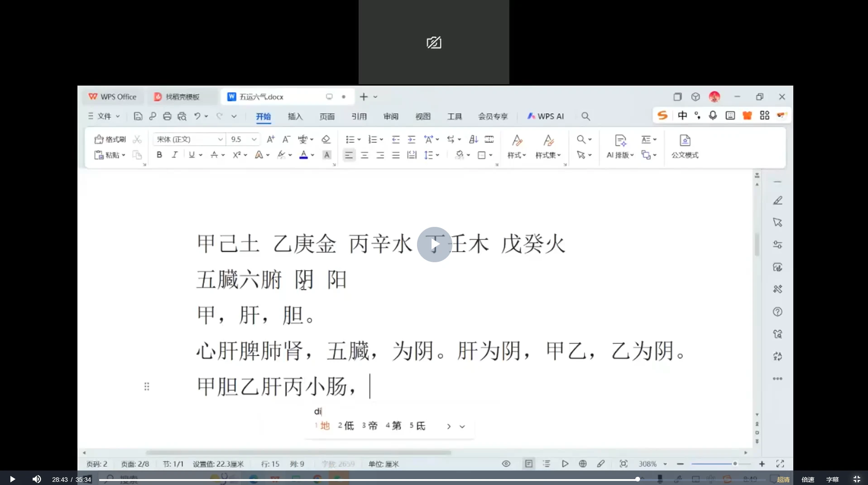Exit fullscreen video mode

click(x=856, y=479)
